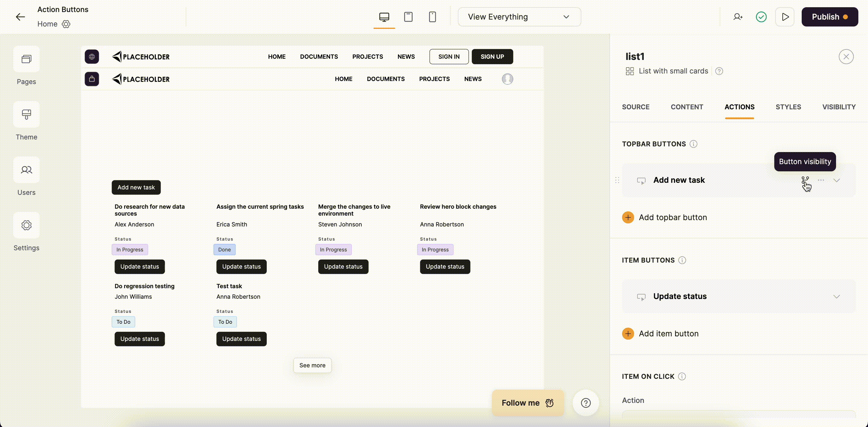Go back using the left arrow icon
The image size is (868, 427).
[x=20, y=17]
